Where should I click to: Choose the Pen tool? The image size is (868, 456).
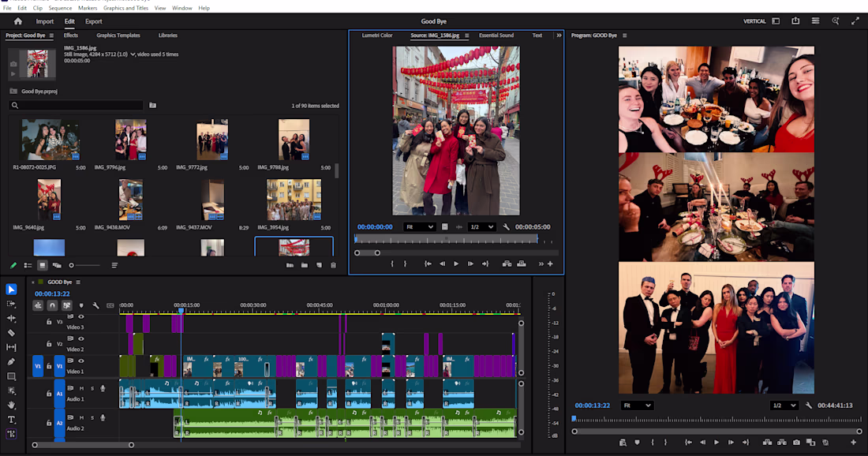[11, 361]
